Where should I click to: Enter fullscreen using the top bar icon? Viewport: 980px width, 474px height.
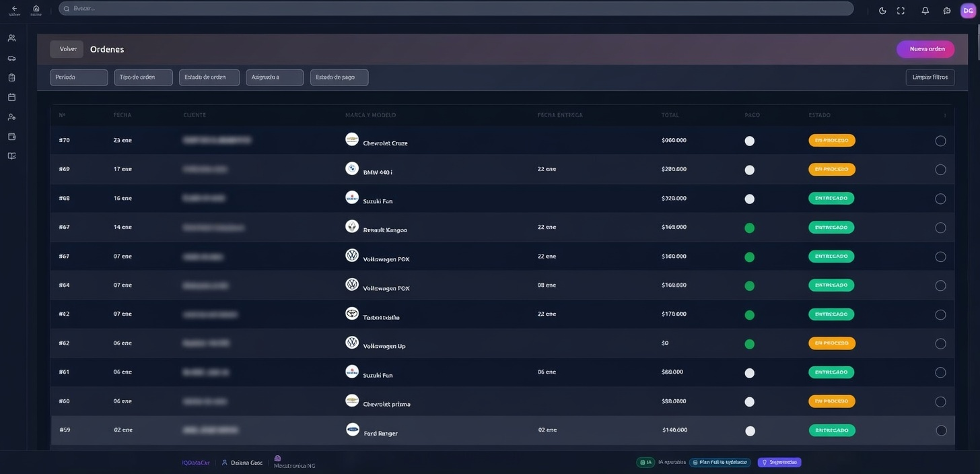901,11
